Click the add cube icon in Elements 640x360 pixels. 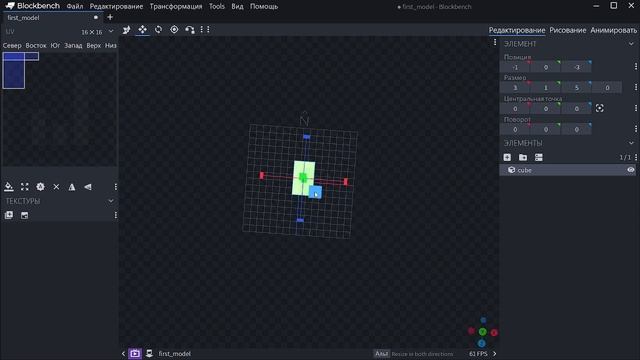pyautogui.click(x=507, y=157)
